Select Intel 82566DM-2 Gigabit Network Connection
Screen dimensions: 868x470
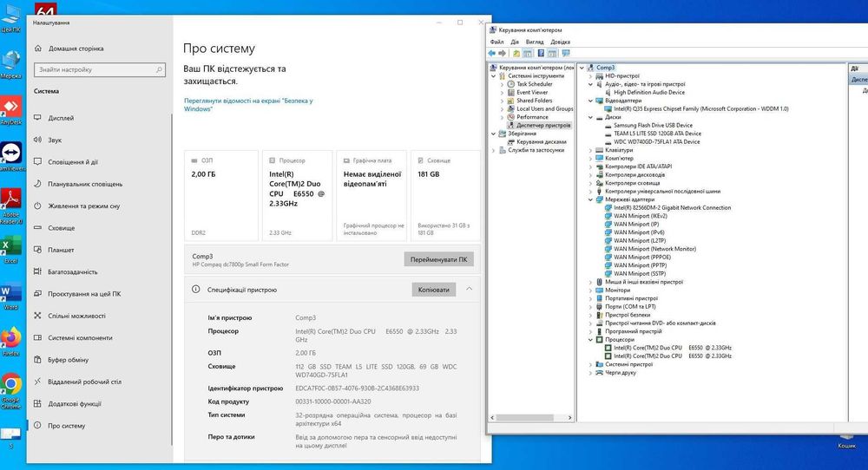coord(672,208)
